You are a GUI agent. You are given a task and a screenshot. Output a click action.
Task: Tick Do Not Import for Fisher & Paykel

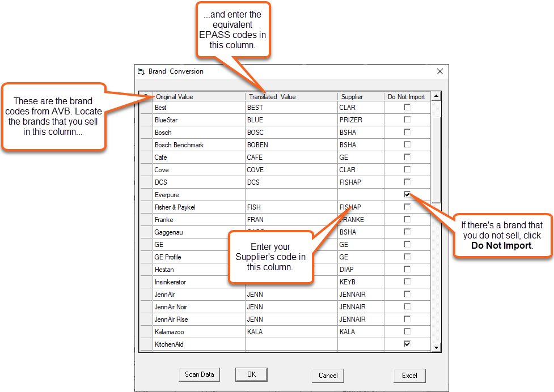pos(407,207)
